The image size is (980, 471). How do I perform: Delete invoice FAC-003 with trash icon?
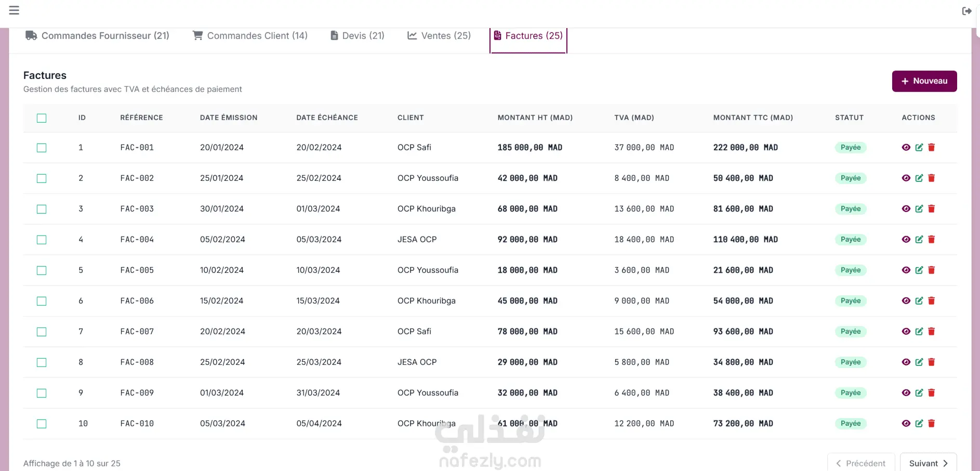click(931, 209)
